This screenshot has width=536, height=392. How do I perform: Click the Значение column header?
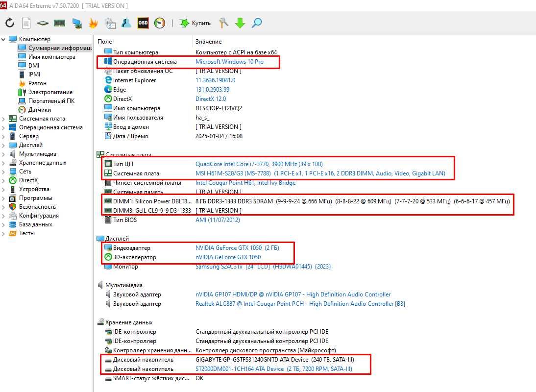coord(209,42)
